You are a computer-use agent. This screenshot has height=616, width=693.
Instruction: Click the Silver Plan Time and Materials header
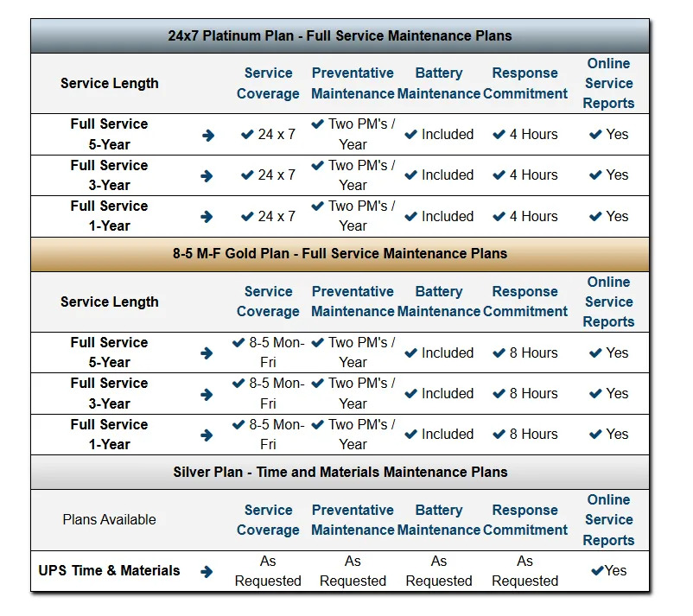tap(340, 472)
